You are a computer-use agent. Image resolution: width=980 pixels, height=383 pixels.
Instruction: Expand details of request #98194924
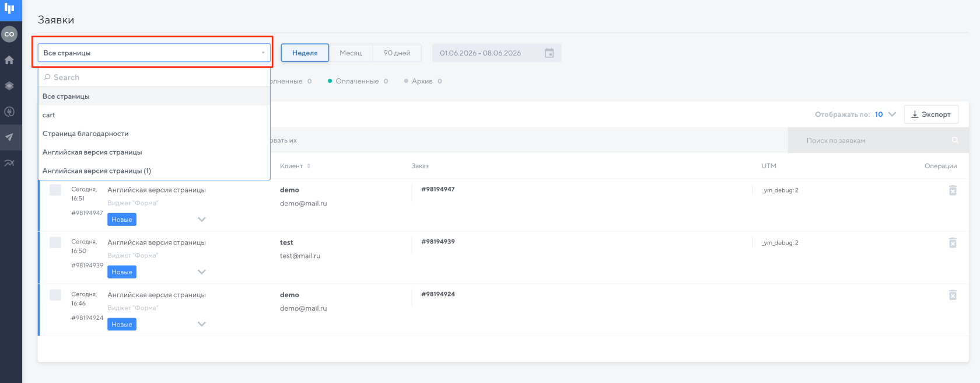202,324
